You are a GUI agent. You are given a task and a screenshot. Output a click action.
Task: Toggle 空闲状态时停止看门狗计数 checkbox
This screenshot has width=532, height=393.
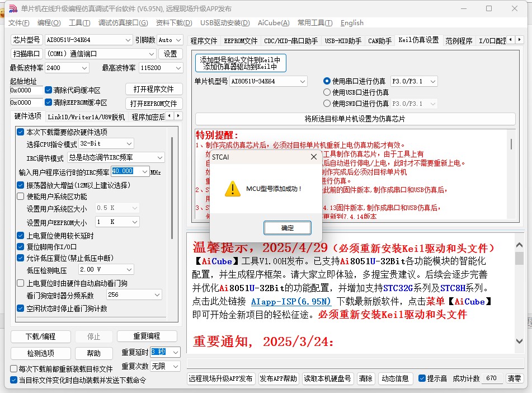click(x=20, y=308)
